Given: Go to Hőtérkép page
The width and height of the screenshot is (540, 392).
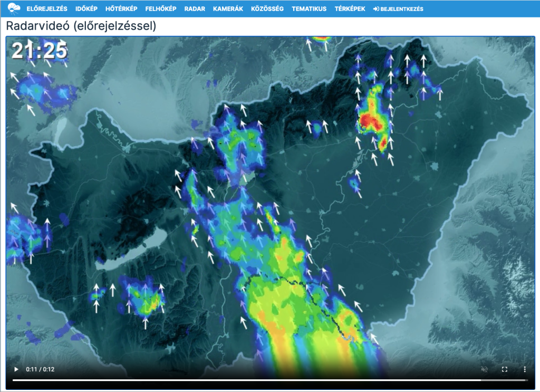Looking at the screenshot, I should coord(121,9).
